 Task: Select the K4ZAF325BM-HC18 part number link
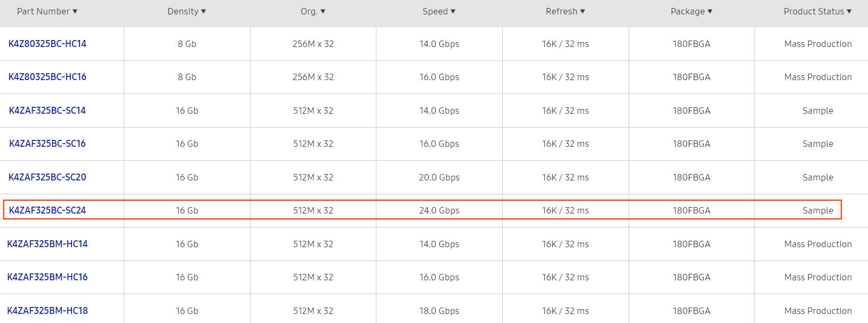point(47,311)
